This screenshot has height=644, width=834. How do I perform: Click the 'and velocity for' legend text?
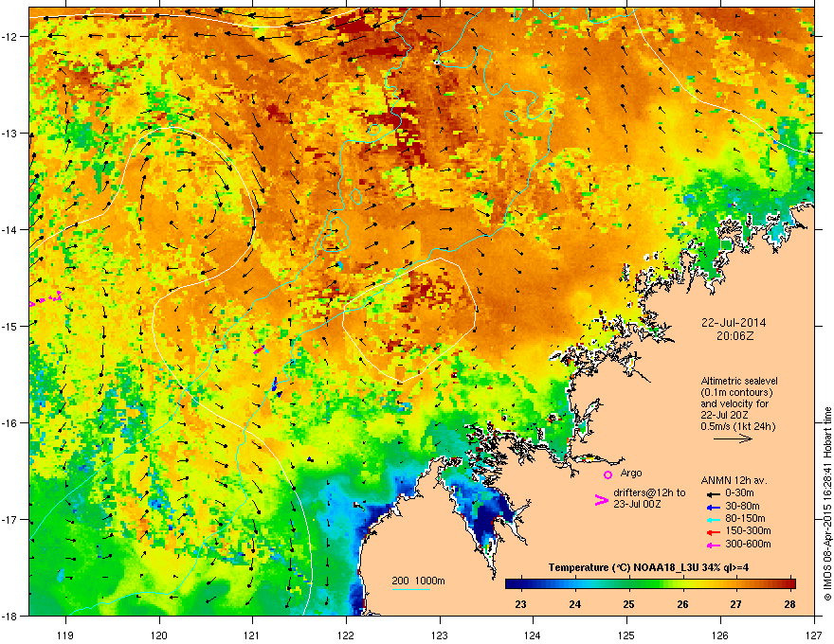click(734, 403)
